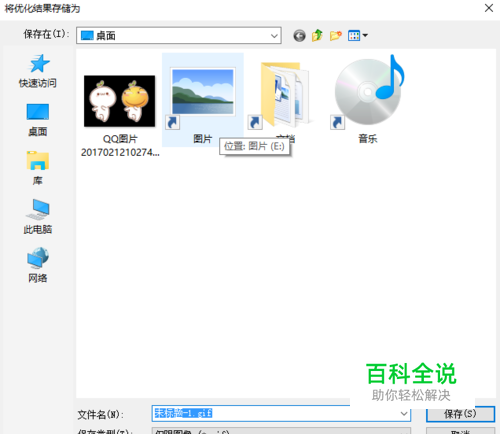This screenshot has height=434, width=500.
Task: Click the 图片 label under the landscape icon
Action: click(203, 139)
